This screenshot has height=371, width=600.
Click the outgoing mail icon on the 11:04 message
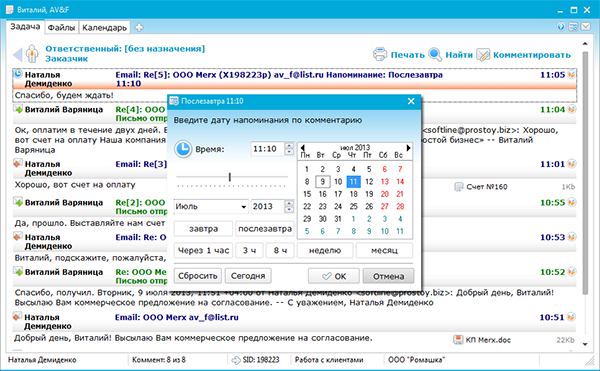(18, 109)
